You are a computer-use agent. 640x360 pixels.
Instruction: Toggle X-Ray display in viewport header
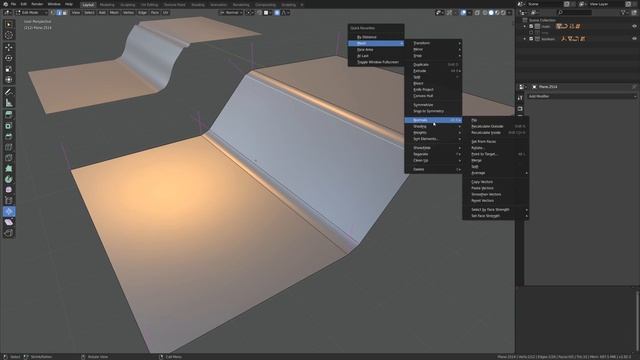click(477, 13)
